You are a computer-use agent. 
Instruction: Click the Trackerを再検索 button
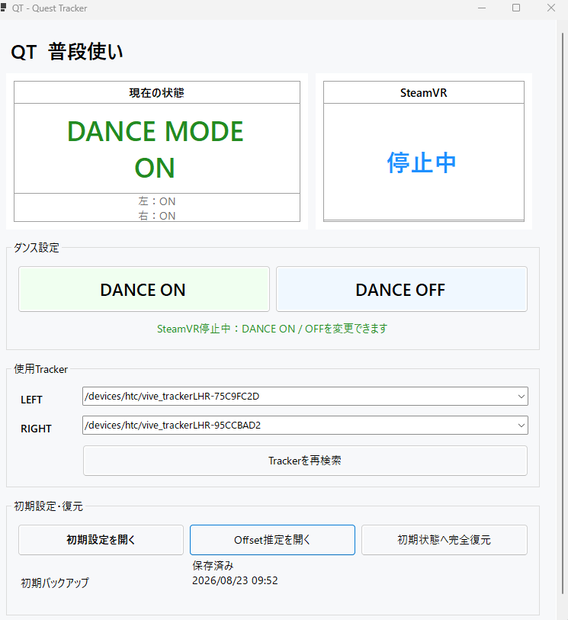(305, 461)
